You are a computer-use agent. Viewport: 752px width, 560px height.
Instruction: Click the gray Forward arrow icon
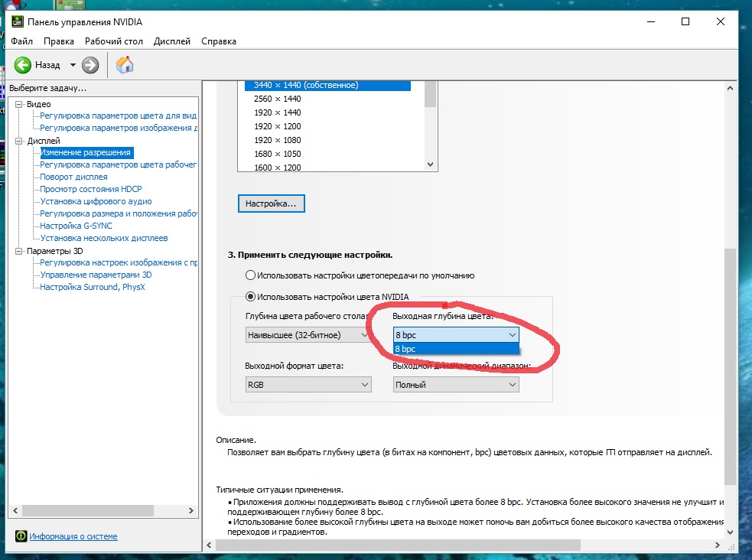click(x=90, y=65)
